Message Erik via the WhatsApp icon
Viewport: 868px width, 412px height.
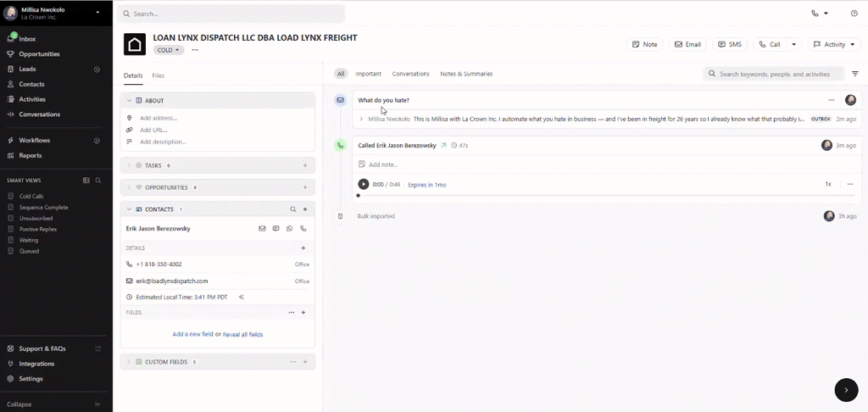pos(290,228)
